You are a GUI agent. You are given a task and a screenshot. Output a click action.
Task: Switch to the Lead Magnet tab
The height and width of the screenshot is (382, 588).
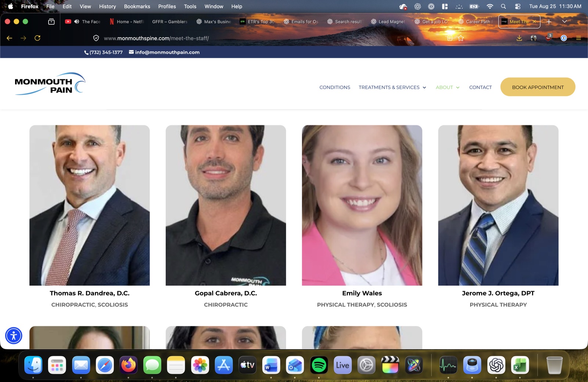tap(388, 22)
